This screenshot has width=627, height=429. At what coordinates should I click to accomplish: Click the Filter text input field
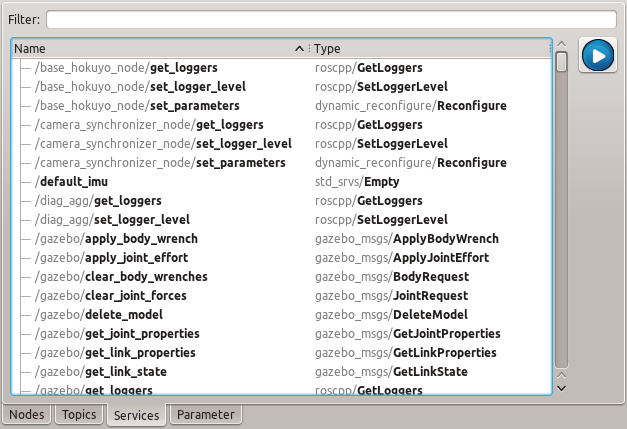tap(330, 19)
